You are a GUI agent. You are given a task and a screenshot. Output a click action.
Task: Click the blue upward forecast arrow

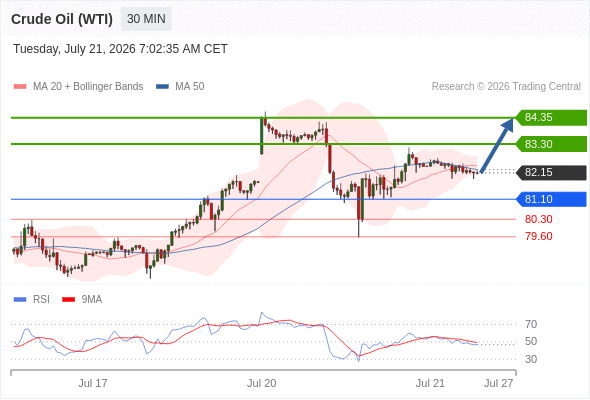click(497, 146)
